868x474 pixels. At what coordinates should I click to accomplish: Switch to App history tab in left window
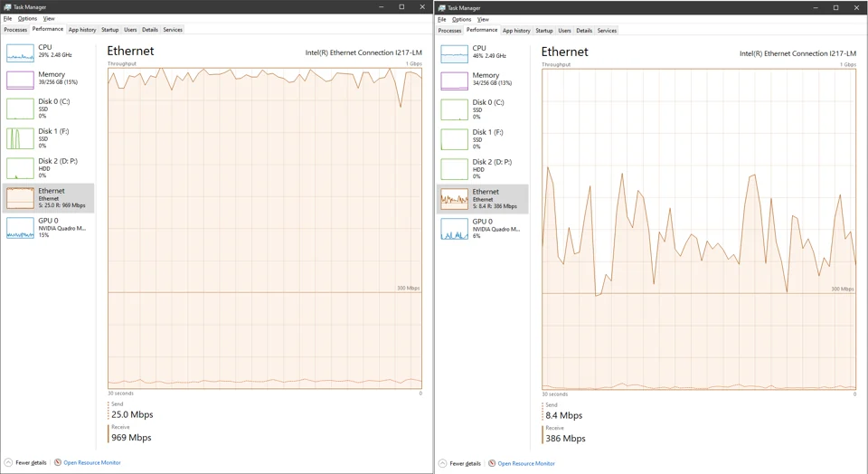82,30
